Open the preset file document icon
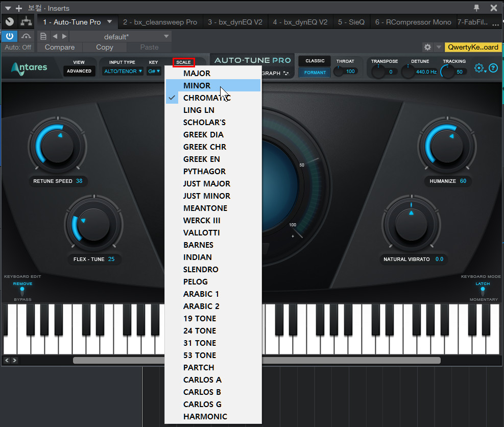Screen dimensions: 504x427 43,36
